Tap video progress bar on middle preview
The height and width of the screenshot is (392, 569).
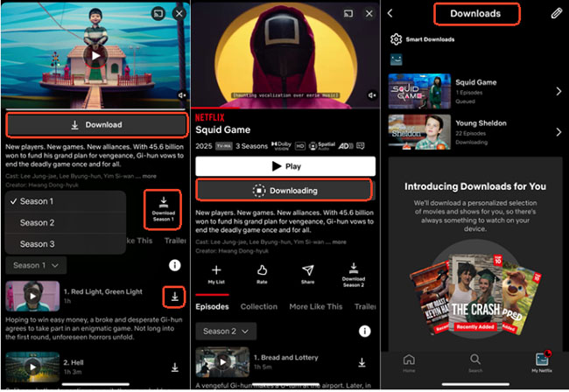[285, 108]
